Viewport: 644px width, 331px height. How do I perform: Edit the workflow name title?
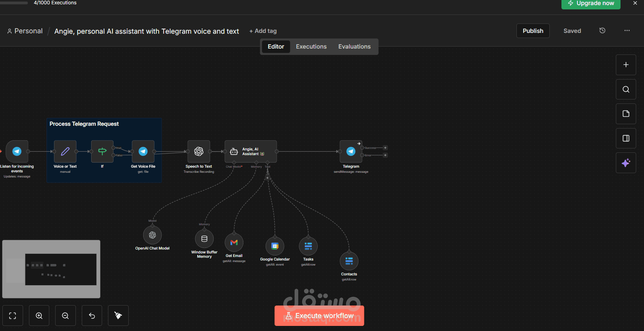click(x=147, y=31)
